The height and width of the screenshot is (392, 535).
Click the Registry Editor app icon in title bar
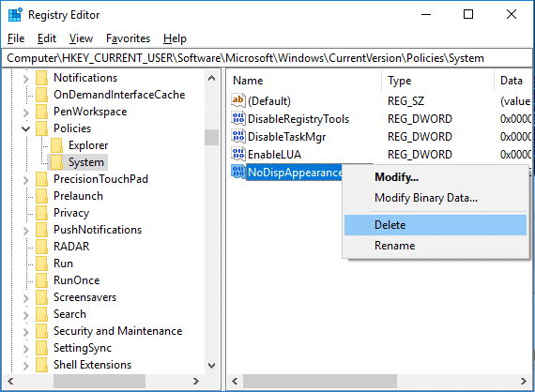(15, 15)
